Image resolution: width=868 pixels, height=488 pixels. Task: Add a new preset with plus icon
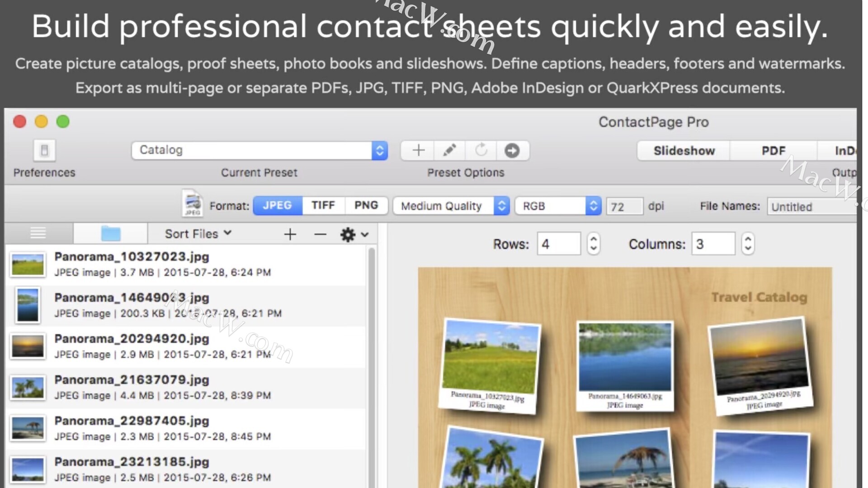pos(418,150)
